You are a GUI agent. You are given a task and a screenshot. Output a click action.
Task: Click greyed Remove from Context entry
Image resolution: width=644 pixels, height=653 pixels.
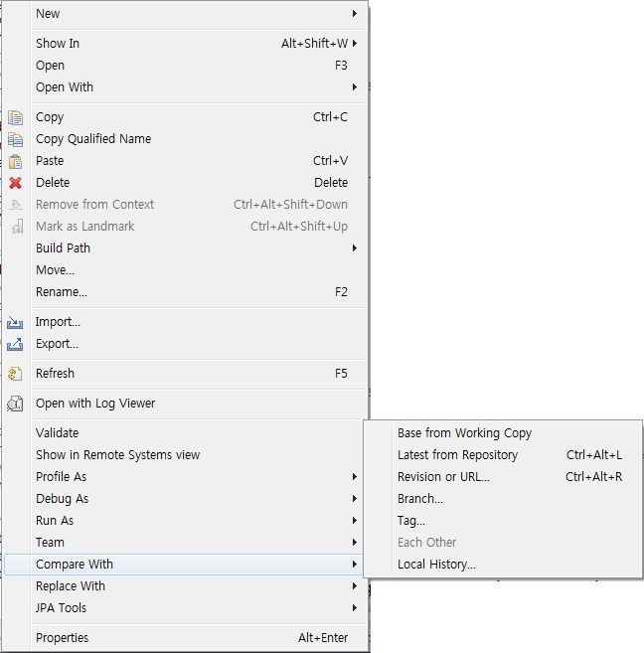185,205
